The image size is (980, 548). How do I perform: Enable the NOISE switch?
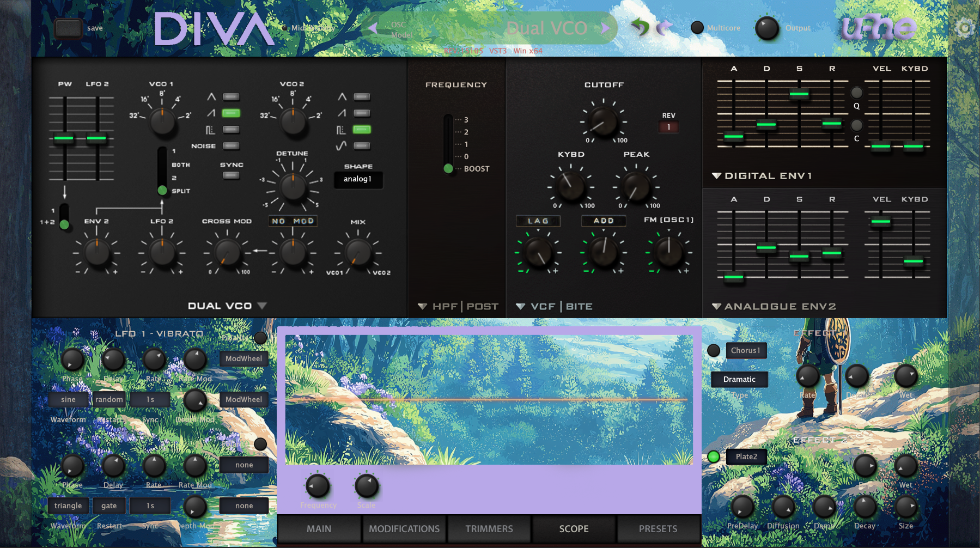click(x=231, y=146)
